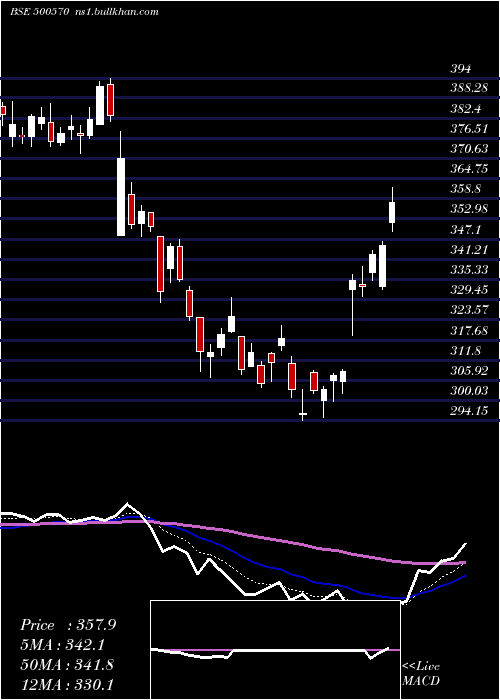The image size is (500, 700).
Task: Click the <<Live MACD label
Action: coord(421,673)
